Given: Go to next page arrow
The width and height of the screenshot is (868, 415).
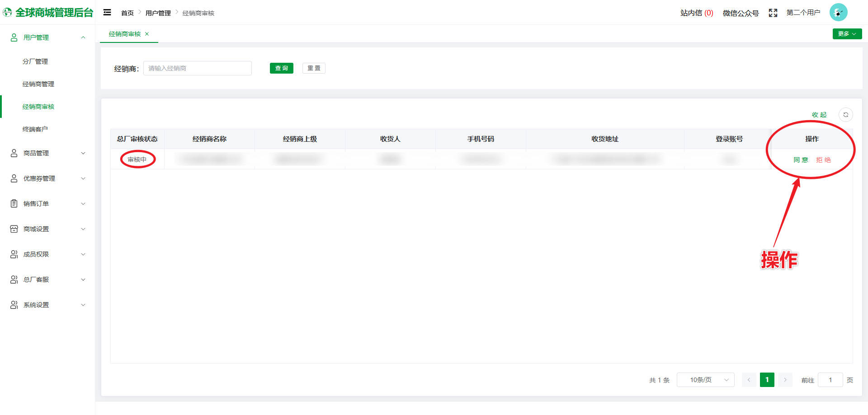Looking at the screenshot, I should click(785, 380).
